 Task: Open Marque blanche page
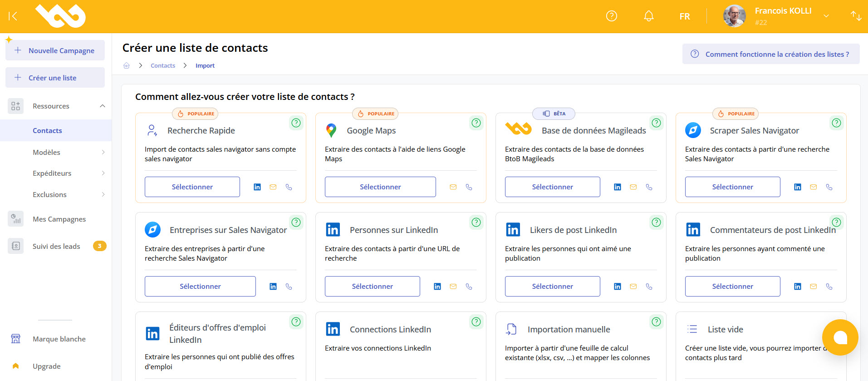point(59,339)
